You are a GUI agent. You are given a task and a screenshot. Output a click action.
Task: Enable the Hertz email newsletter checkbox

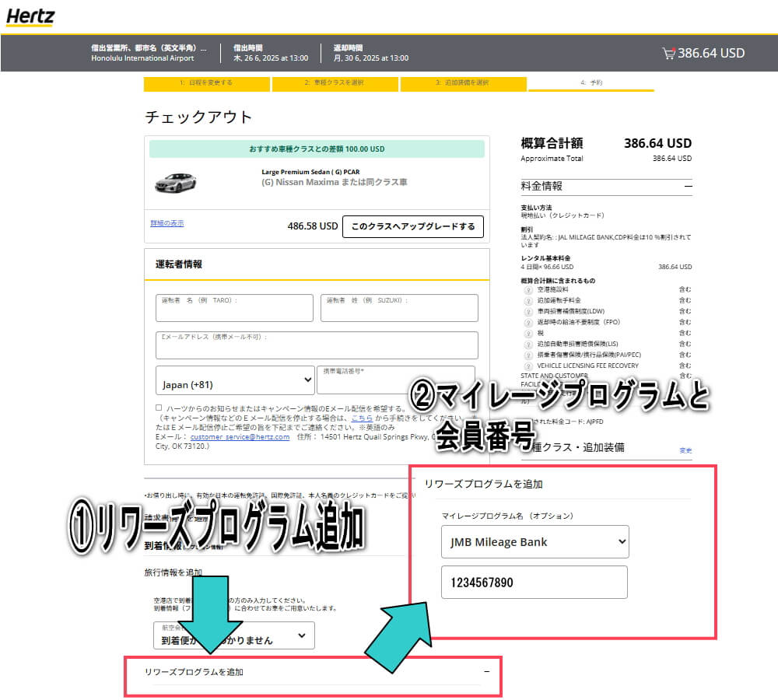pos(159,408)
